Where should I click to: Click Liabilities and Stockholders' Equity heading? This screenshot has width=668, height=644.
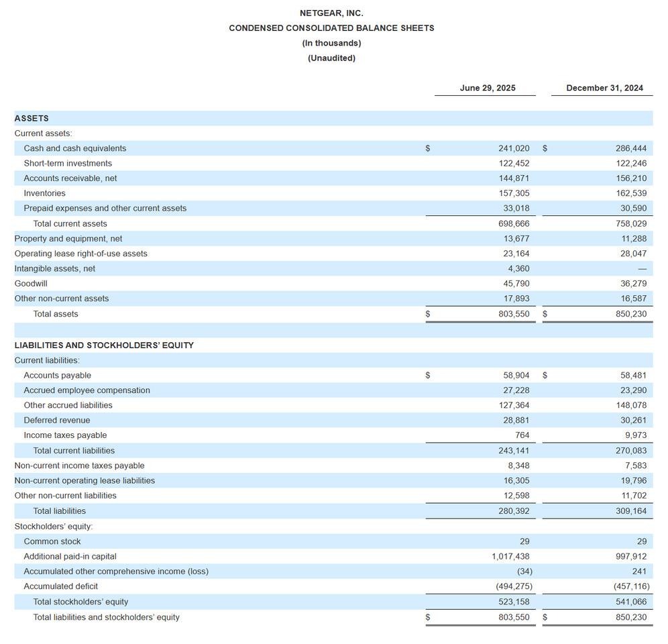tap(104, 345)
